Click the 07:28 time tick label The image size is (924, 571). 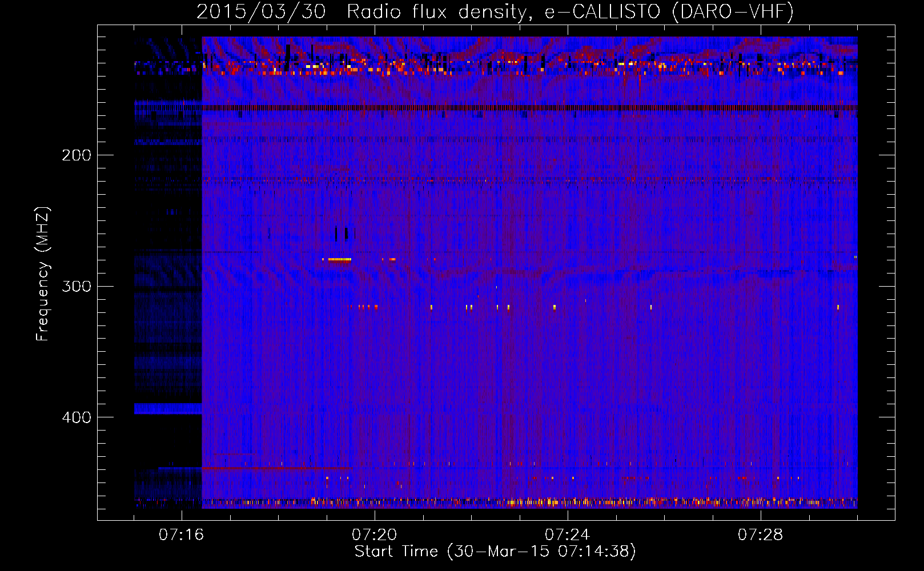point(760,535)
